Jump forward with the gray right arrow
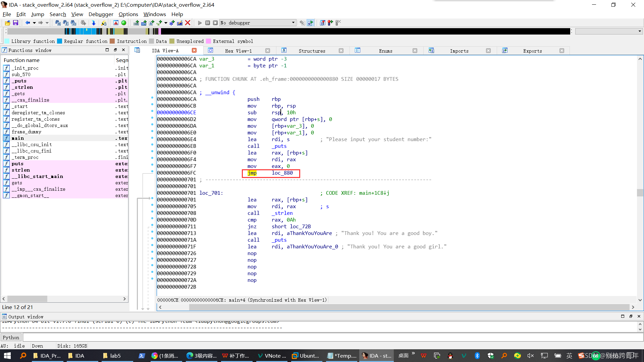The width and height of the screenshot is (644, 362). (x=41, y=23)
